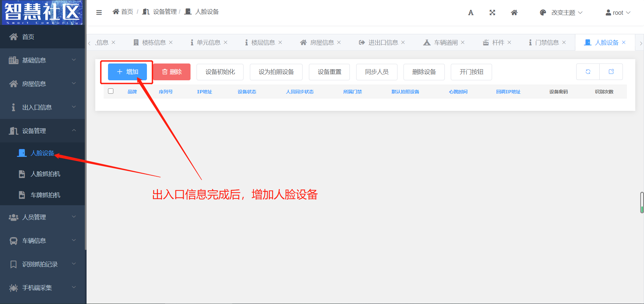Click the font size 'A' icon
644x304 pixels.
point(471,13)
